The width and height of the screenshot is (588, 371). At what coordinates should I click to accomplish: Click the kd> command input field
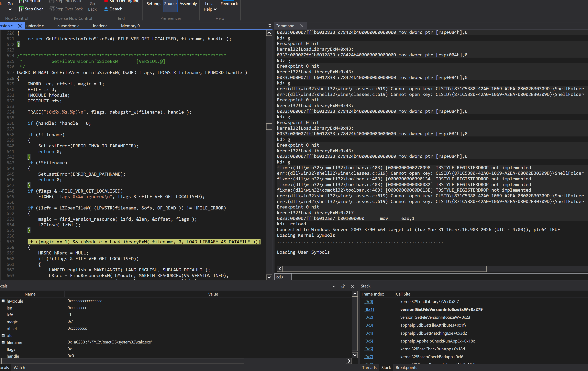439,277
